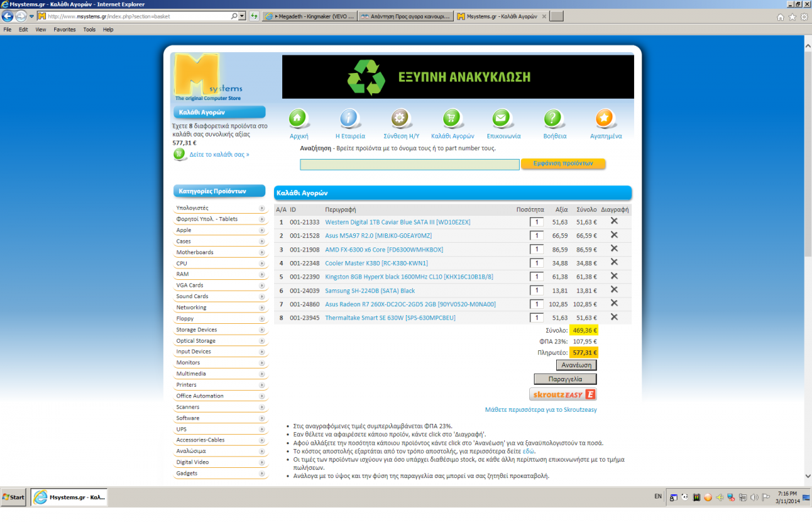Open the View menu

(41, 30)
